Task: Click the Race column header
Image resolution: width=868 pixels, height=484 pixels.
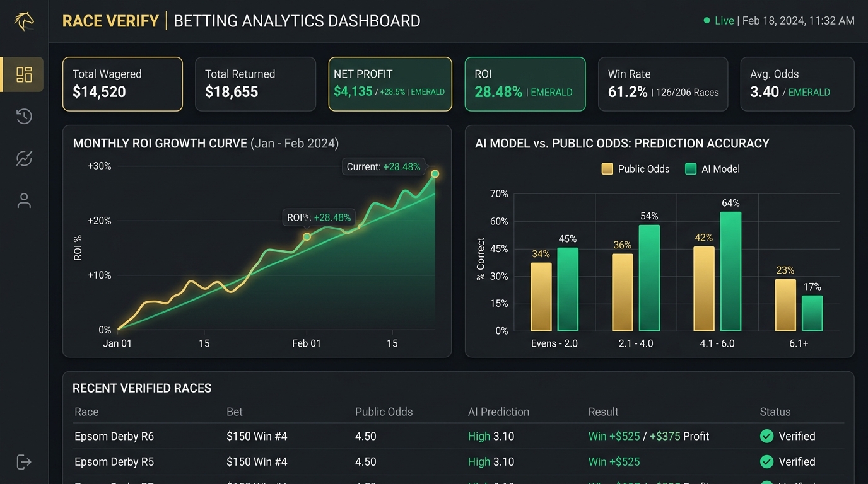Action: [86, 412]
